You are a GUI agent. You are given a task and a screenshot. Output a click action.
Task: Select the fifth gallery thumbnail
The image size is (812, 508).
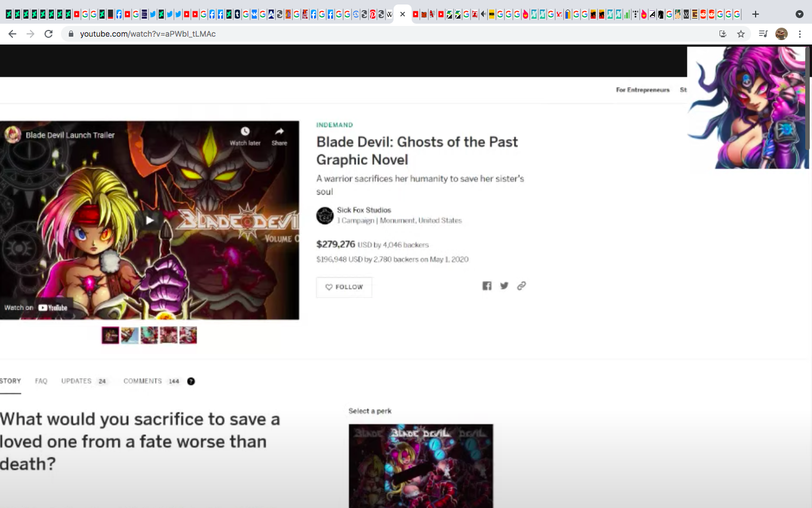click(x=188, y=335)
